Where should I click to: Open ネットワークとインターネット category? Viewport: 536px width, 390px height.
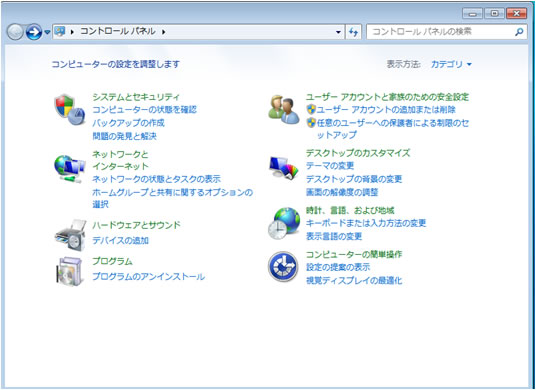[121, 160]
